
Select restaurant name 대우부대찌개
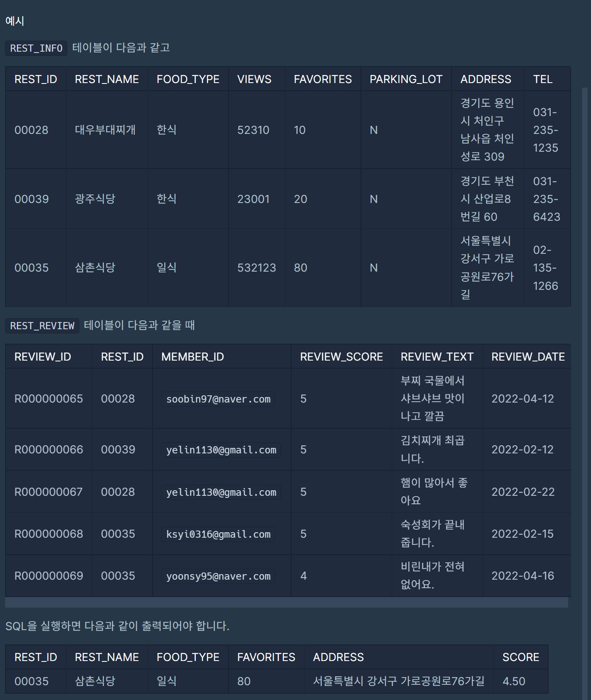(x=105, y=130)
